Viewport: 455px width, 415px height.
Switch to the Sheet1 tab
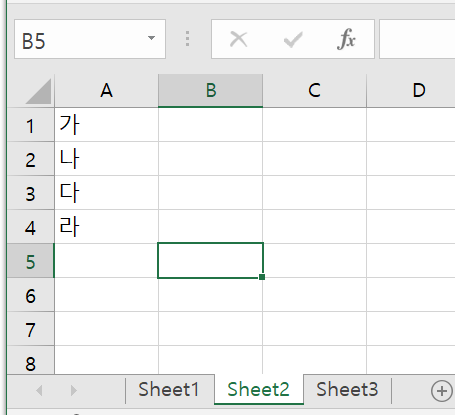(169, 389)
